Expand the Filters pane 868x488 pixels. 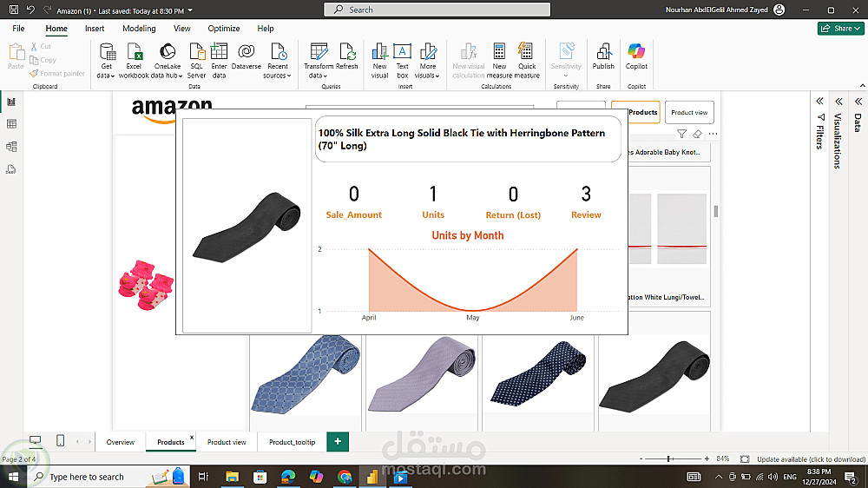point(820,101)
